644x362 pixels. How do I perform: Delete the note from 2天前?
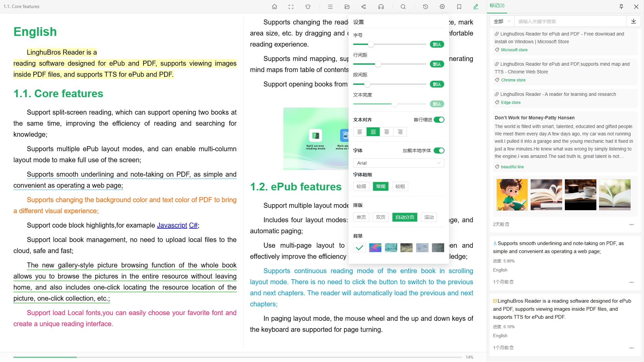click(507, 224)
